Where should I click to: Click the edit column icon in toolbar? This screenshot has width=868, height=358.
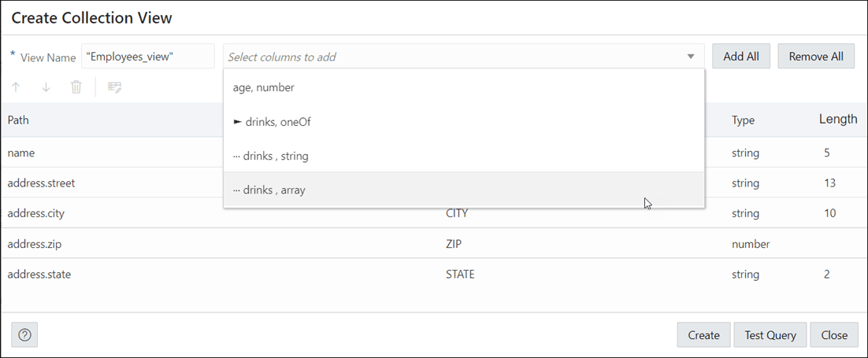[x=114, y=87]
